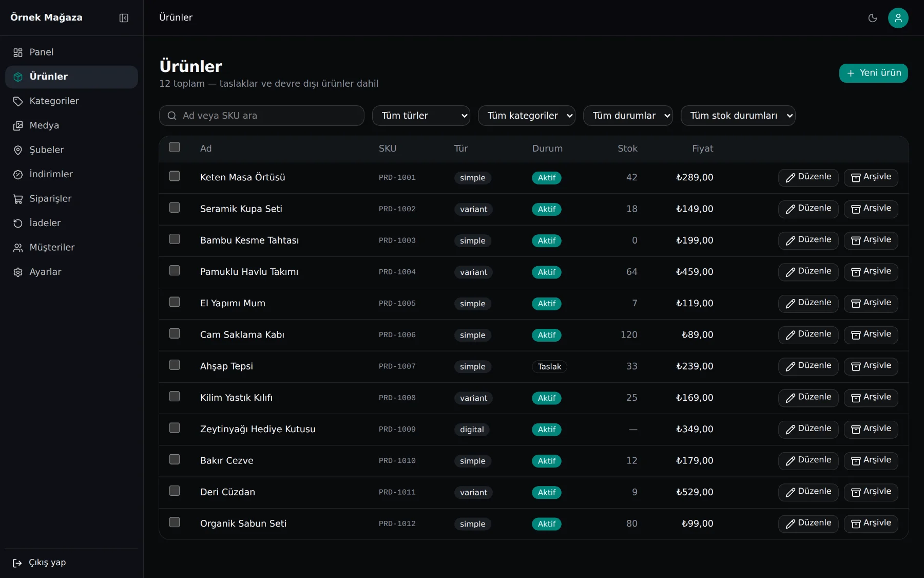
Task: Click the Siparişler shopping cart icon
Action: 18,199
